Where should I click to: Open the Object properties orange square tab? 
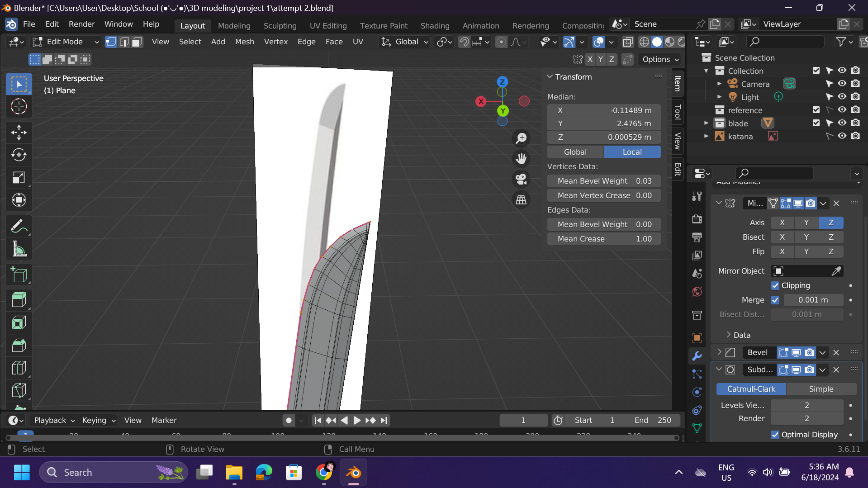pos(697,338)
